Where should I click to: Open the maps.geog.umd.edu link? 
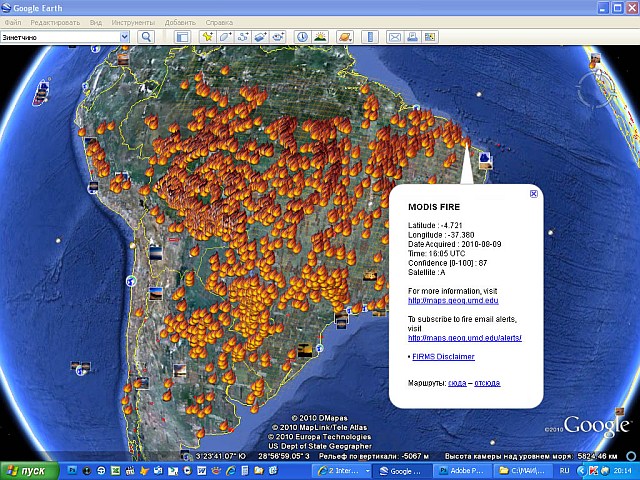point(453,301)
